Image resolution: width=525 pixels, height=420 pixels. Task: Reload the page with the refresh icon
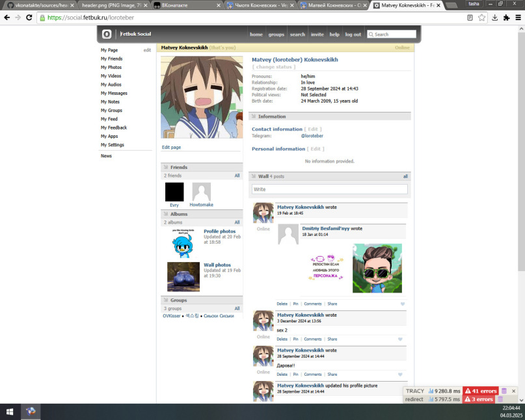coord(29,18)
